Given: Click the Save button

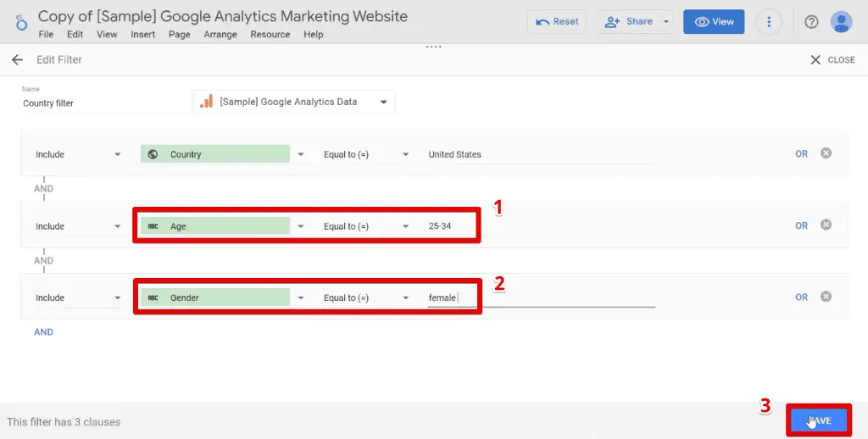Looking at the screenshot, I should pyautogui.click(x=818, y=420).
